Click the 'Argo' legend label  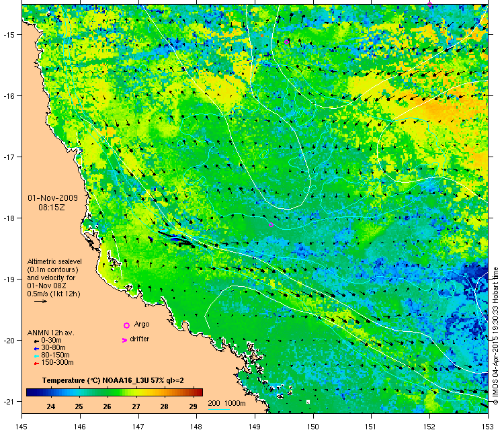pyautogui.click(x=142, y=325)
